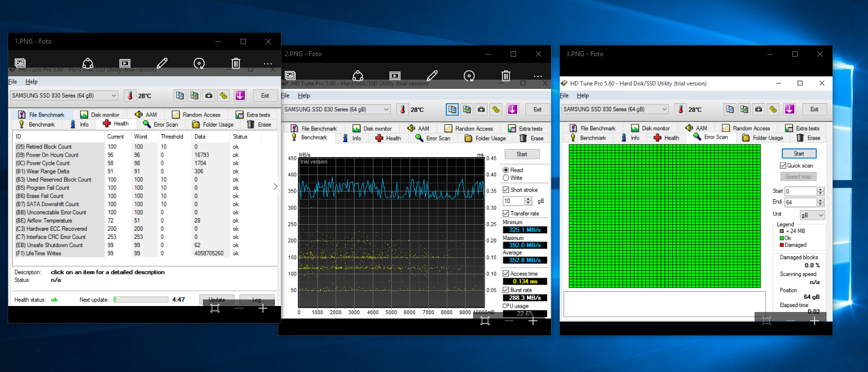Viewport: 868px width, 372px height.
Task: Open Share icon in 1.PNG Foto window
Action: 88,63
